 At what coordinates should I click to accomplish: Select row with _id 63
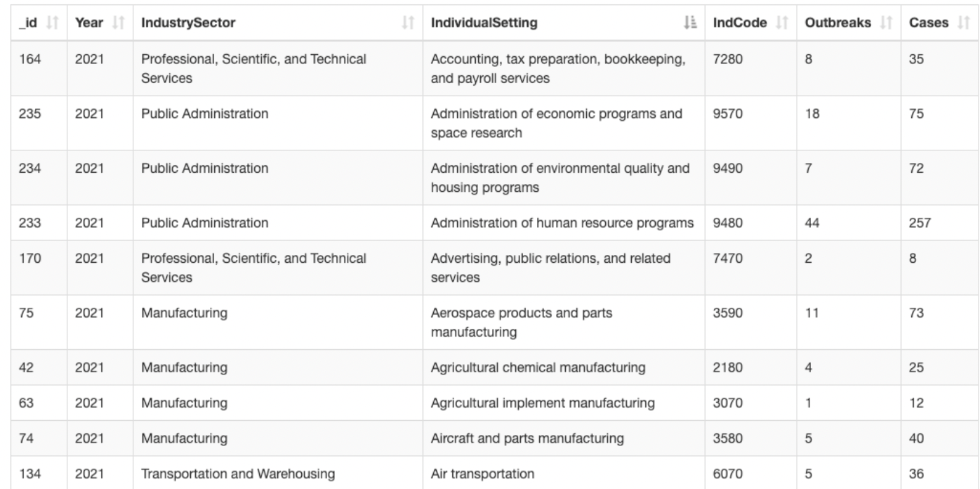(490, 403)
